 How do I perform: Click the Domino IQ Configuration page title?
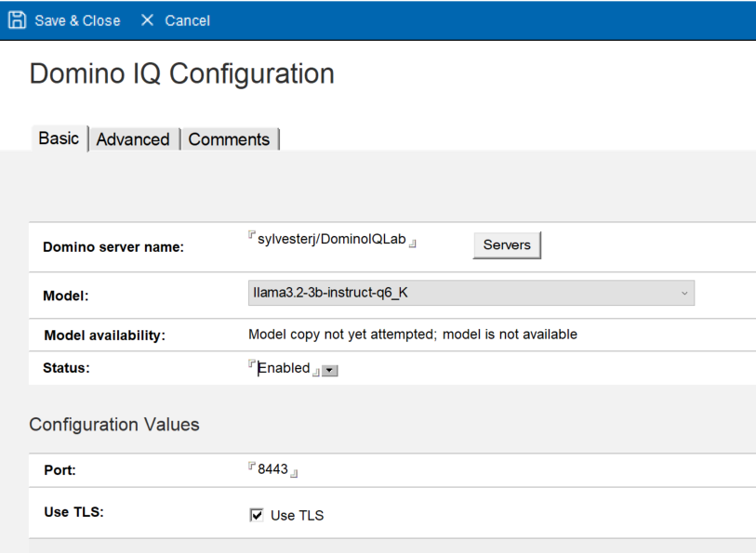182,74
